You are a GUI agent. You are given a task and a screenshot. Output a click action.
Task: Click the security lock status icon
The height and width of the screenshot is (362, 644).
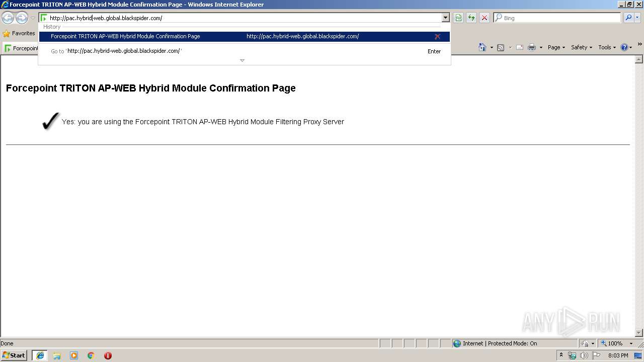click(x=585, y=343)
